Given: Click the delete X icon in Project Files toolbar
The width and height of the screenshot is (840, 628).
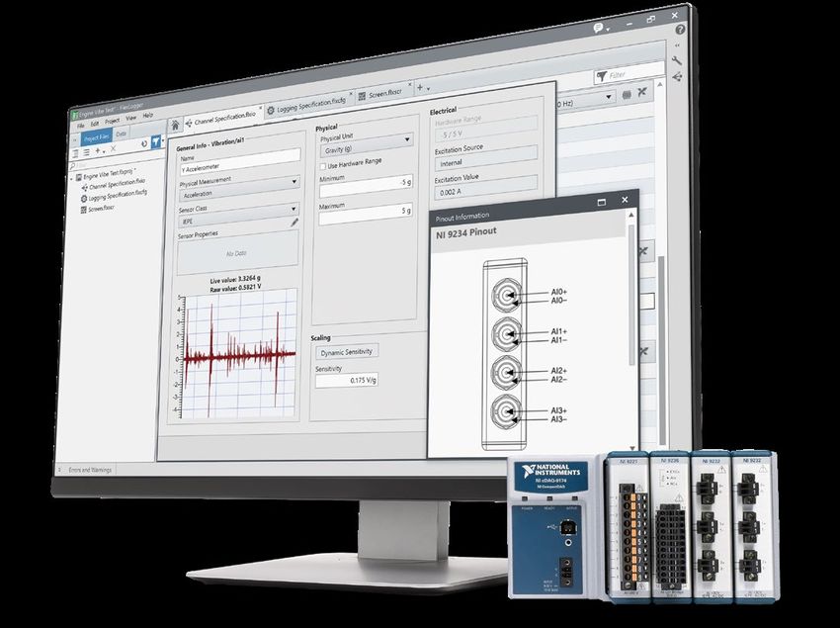Looking at the screenshot, I should (x=113, y=149).
